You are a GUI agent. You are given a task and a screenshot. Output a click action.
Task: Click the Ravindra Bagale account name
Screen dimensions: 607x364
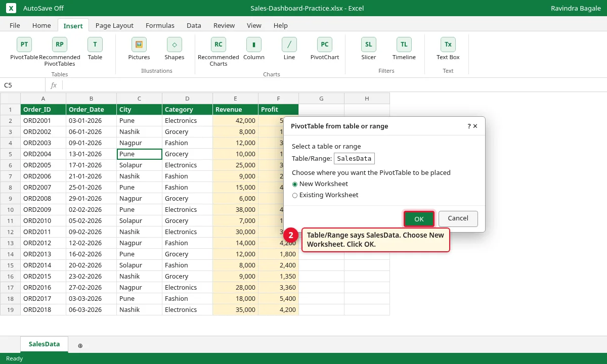coord(576,8)
